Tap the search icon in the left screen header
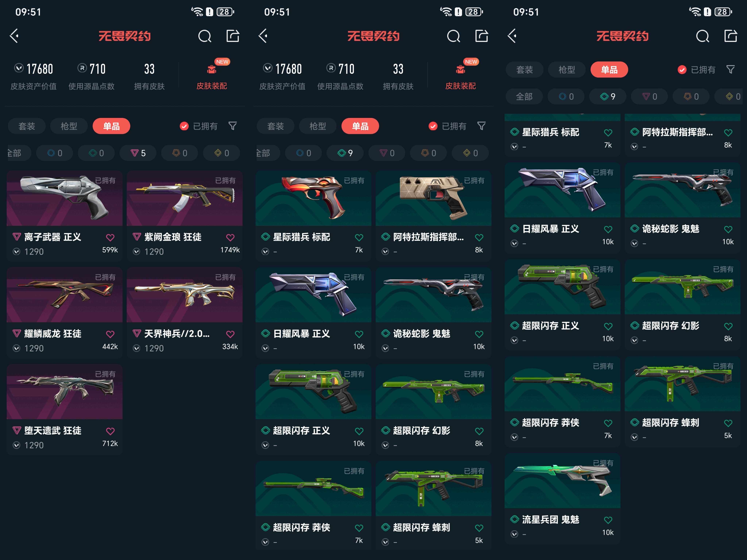747x560 pixels. point(205,36)
